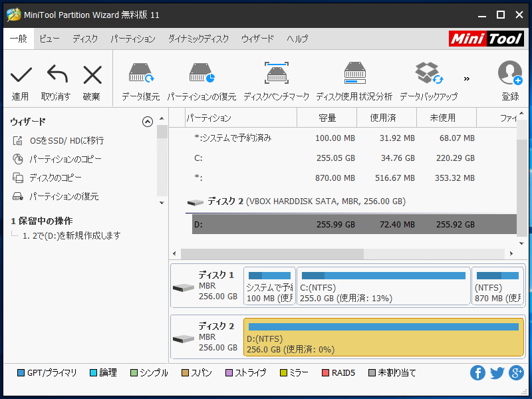Viewport: 532px width, 399px height.
Task: Click the システムで予約 100 MB block
Action: [269, 286]
